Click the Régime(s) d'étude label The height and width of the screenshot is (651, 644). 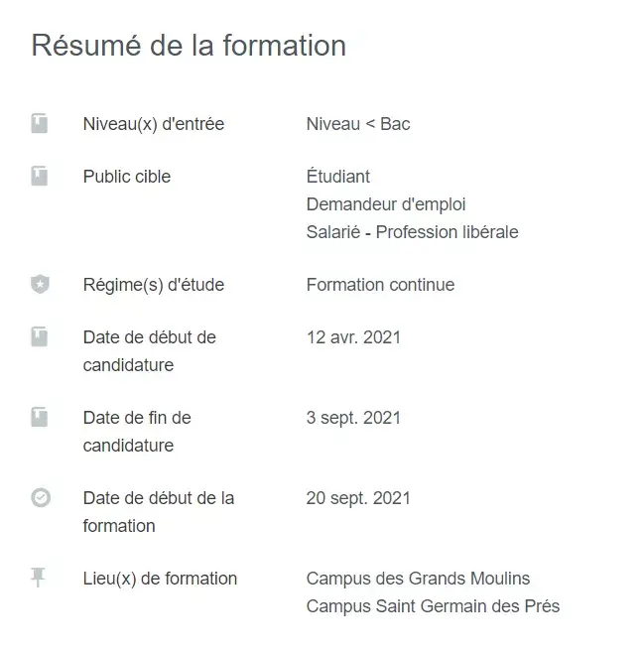coord(154,285)
